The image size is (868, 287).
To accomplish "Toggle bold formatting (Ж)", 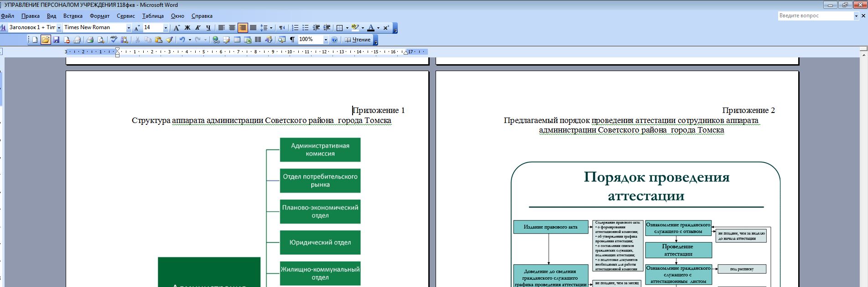I will click(187, 28).
